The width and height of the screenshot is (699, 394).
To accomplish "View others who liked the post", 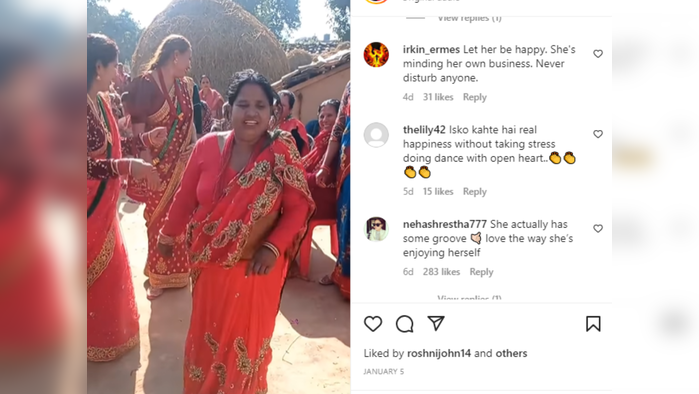I will point(511,353).
